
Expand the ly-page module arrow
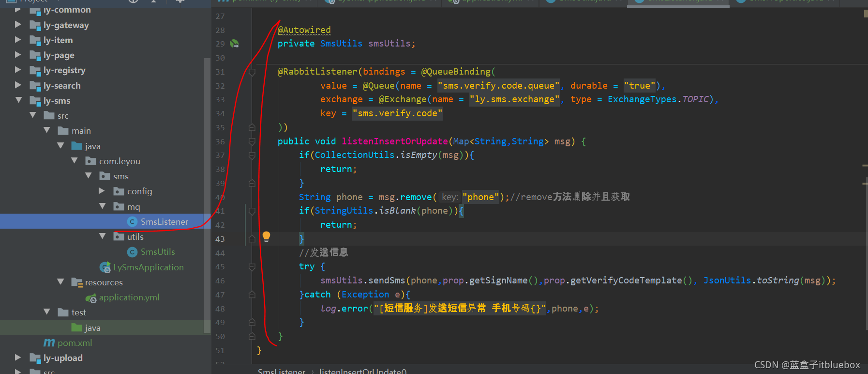(18, 55)
